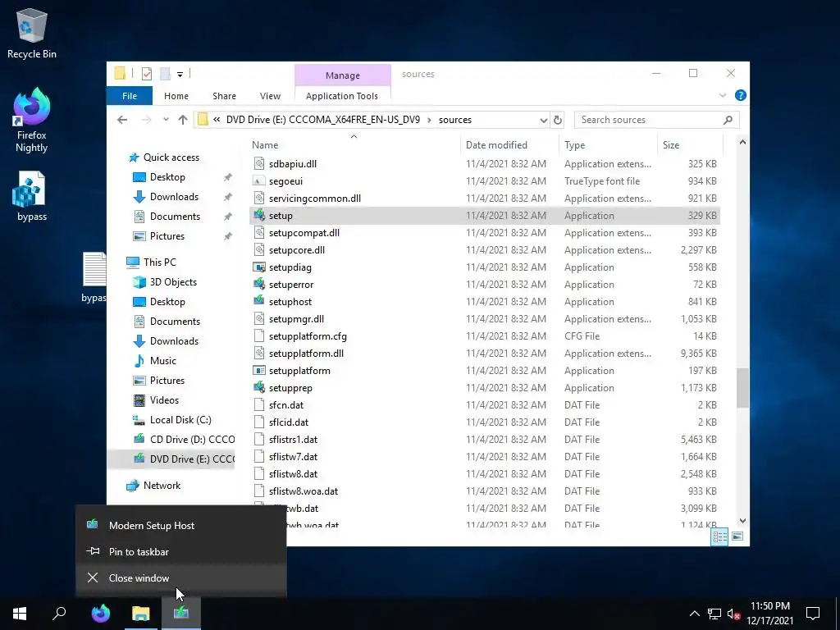Go back with the Back arrow
The width and height of the screenshot is (840, 630).
pyautogui.click(x=122, y=120)
